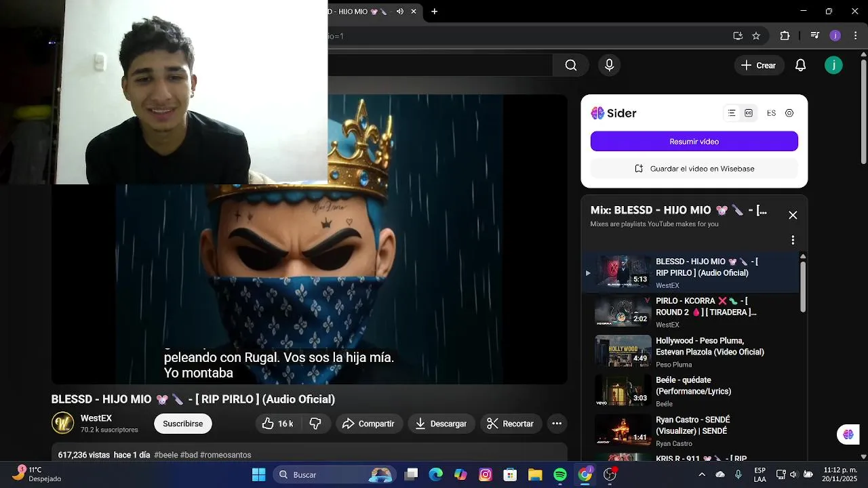Dislike the video with thumbs down

click(315, 424)
